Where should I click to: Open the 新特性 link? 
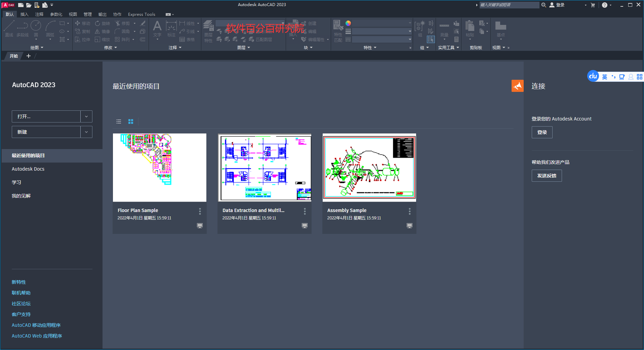[x=19, y=282]
